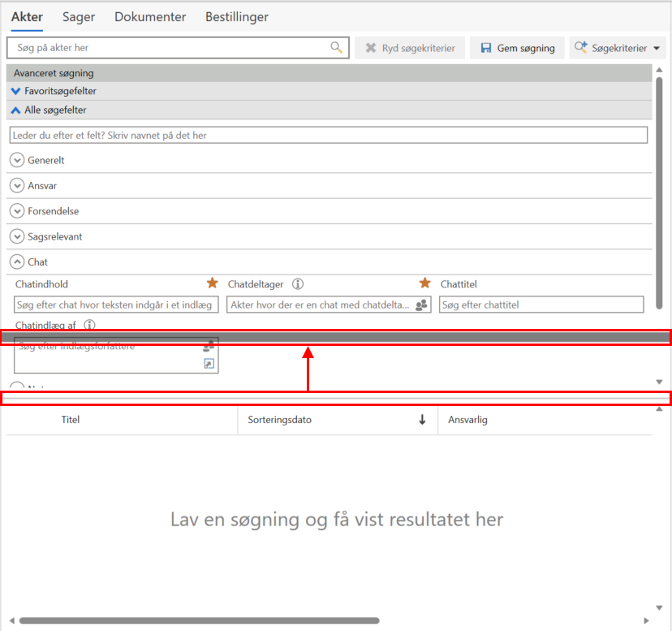Click the Chattitel search field
This screenshot has height=631, width=672.
(x=541, y=305)
